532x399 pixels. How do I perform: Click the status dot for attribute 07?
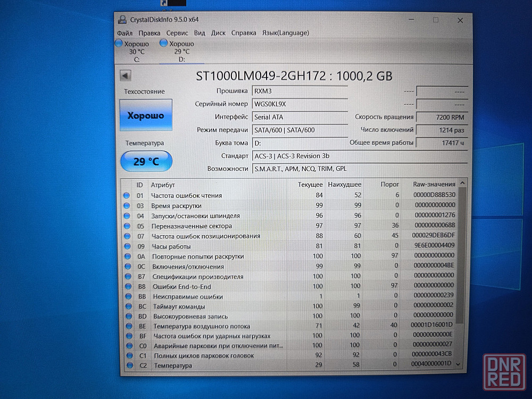coord(127,236)
